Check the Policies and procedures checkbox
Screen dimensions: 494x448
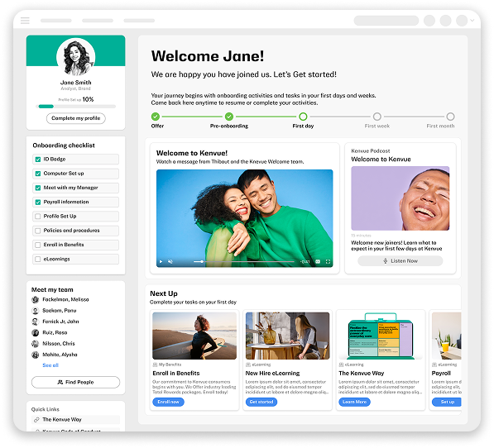(x=38, y=231)
